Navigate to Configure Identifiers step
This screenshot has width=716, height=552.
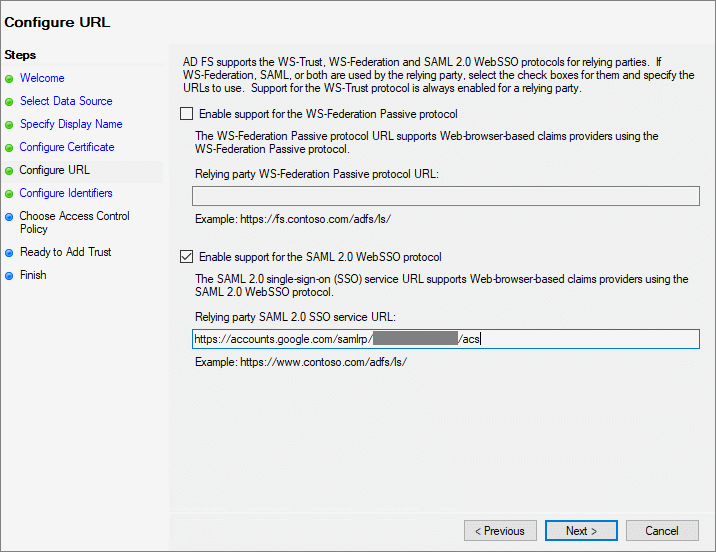pyautogui.click(x=66, y=193)
